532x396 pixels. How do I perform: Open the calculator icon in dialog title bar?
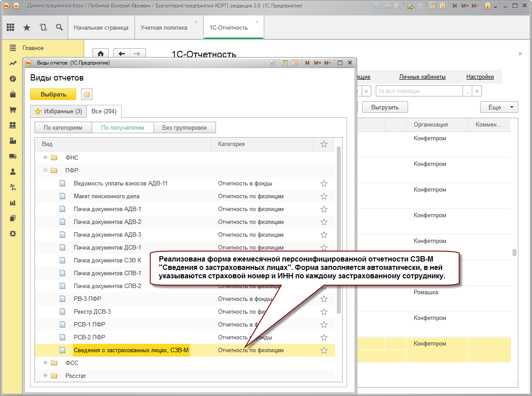click(285, 63)
